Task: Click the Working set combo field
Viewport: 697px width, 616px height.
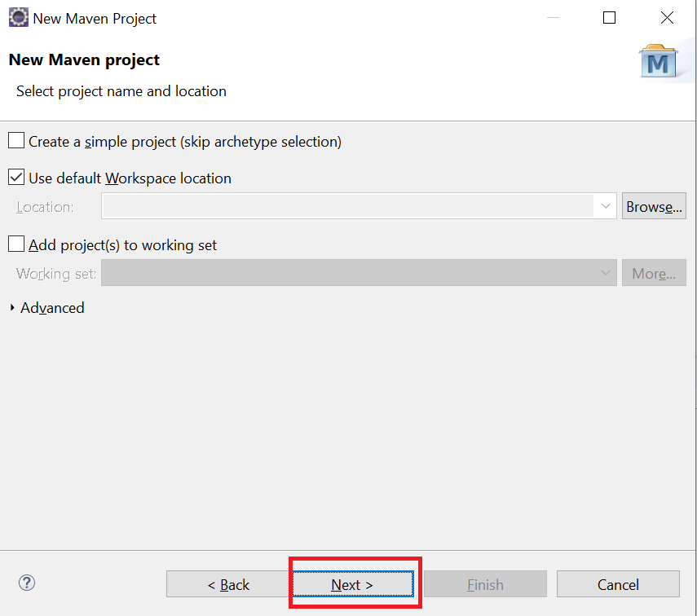Action: tap(346, 274)
